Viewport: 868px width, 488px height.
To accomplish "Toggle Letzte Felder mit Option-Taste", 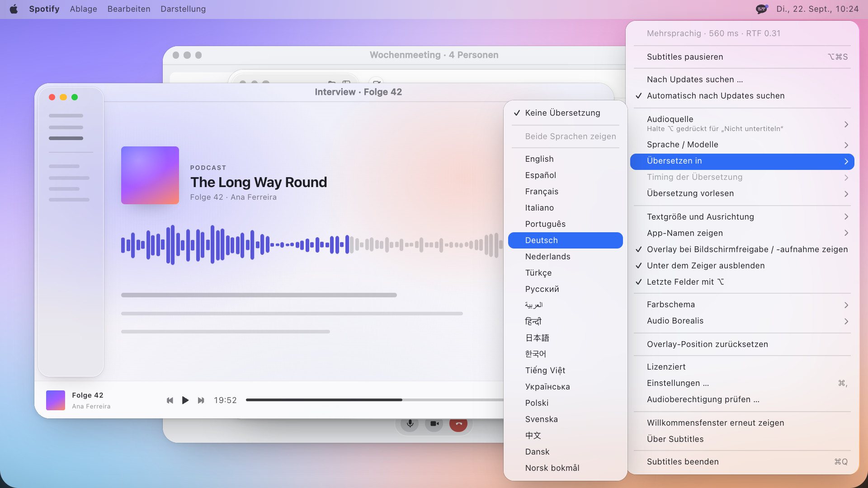I will (742, 282).
